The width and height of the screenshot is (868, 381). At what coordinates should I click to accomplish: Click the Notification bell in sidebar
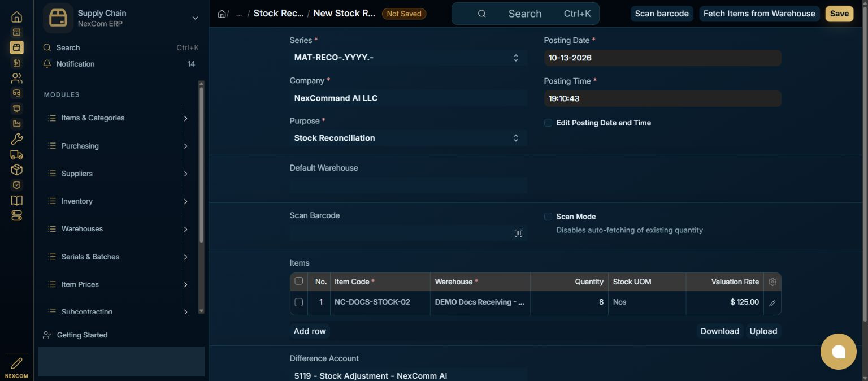tap(47, 64)
